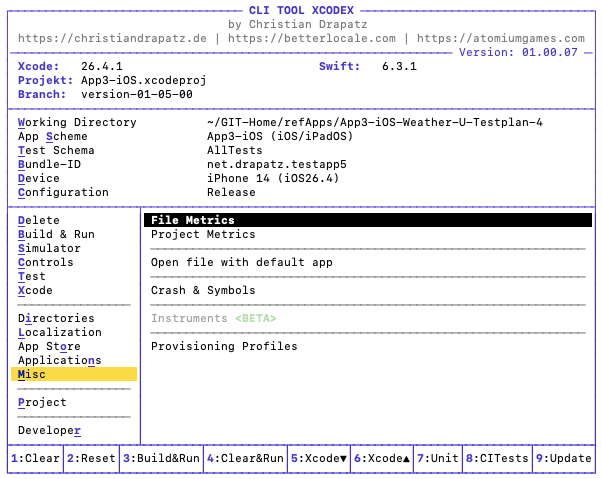
Task: Open the Build & Run menu
Action: click(x=56, y=234)
